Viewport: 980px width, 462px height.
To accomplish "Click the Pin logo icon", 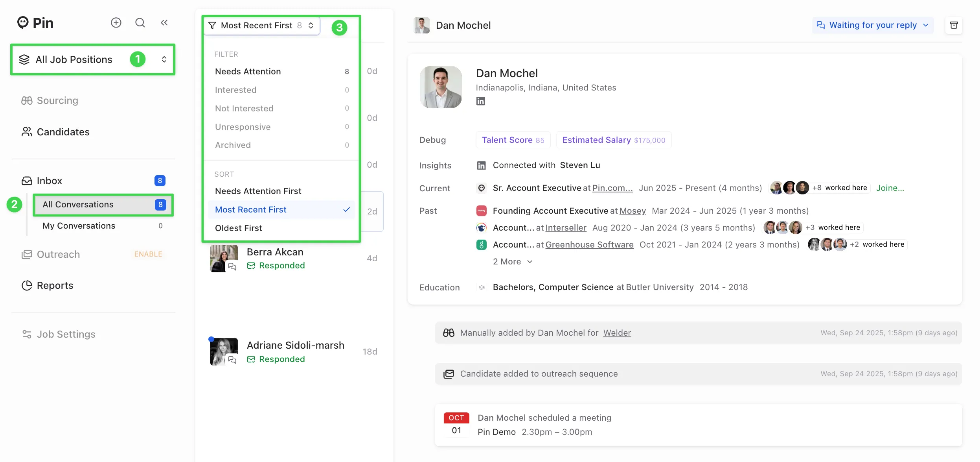I will click(23, 22).
